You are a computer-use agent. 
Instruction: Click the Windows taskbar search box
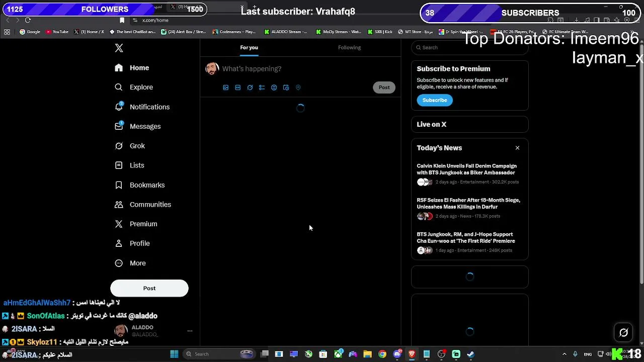[218, 354]
